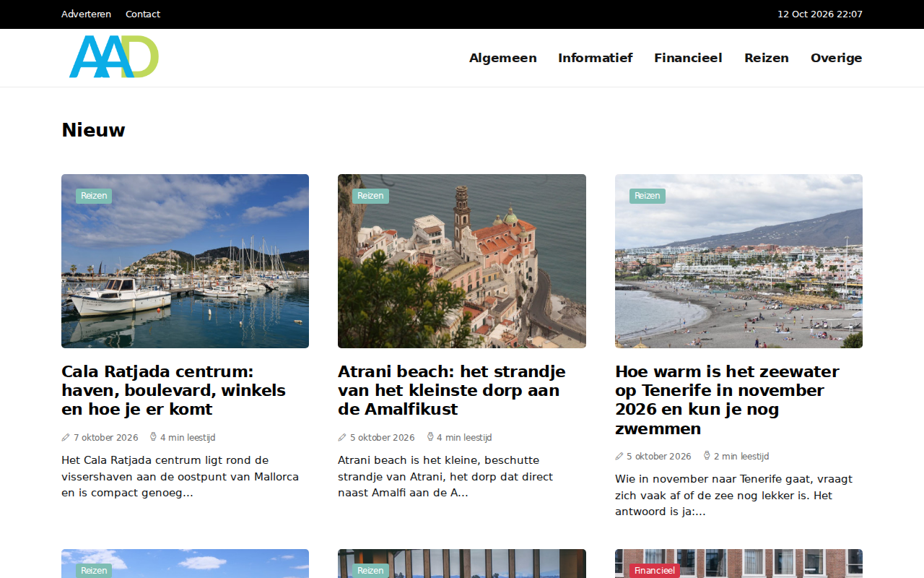Click pencil icon in the Atrani beach card
The height and width of the screenshot is (578, 924).
[342, 437]
